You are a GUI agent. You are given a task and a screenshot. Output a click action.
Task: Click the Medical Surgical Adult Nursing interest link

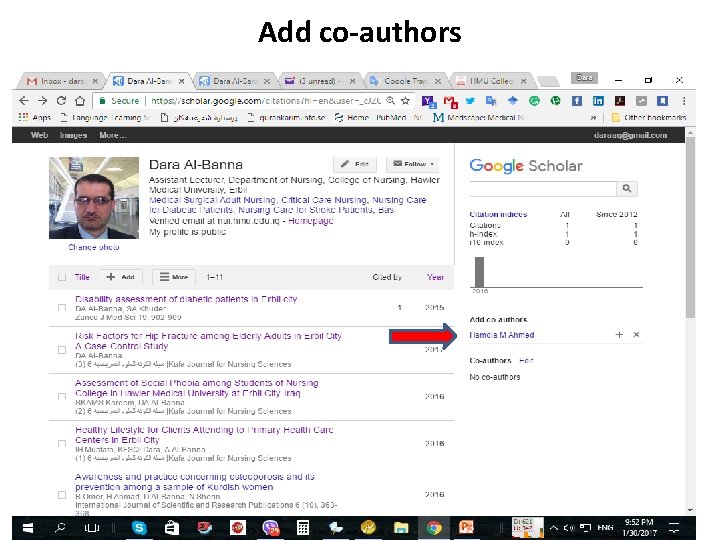(x=213, y=200)
